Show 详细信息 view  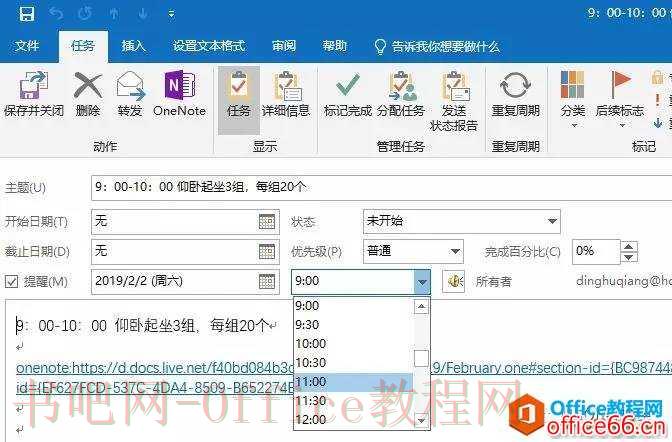[286, 94]
